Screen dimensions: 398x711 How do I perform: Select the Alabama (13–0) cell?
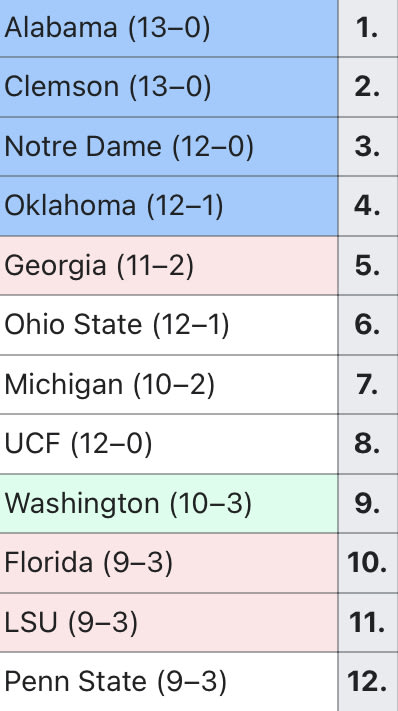point(169,28)
